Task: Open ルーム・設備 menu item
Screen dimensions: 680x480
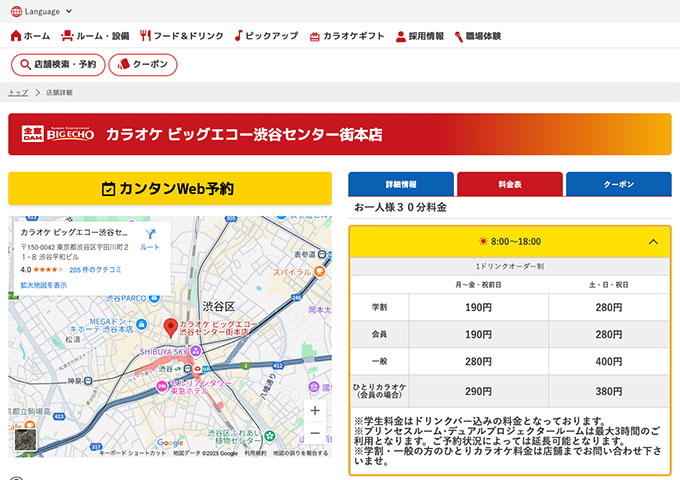Action: 95,36
